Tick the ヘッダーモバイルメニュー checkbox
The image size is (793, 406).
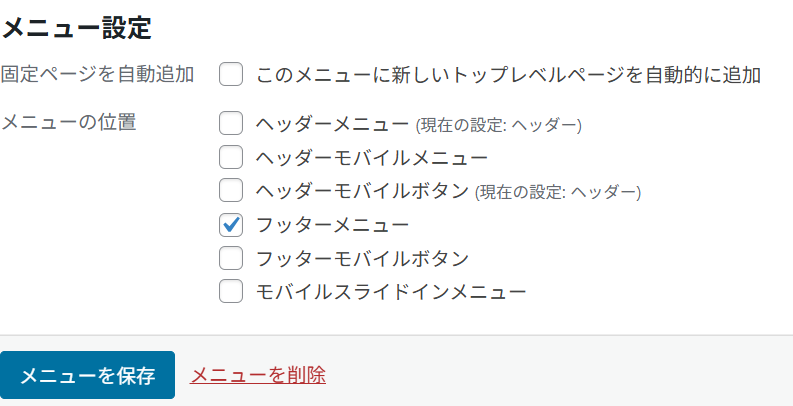(x=231, y=157)
